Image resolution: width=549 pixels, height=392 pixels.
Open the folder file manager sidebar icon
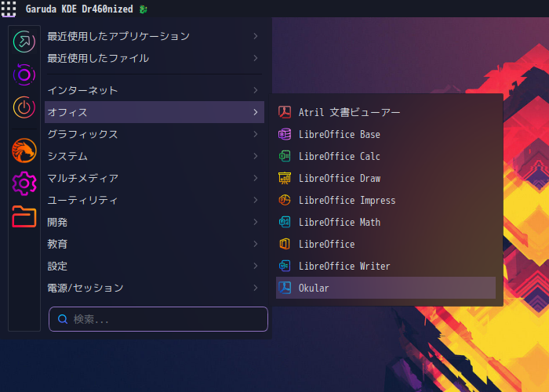[24, 216]
